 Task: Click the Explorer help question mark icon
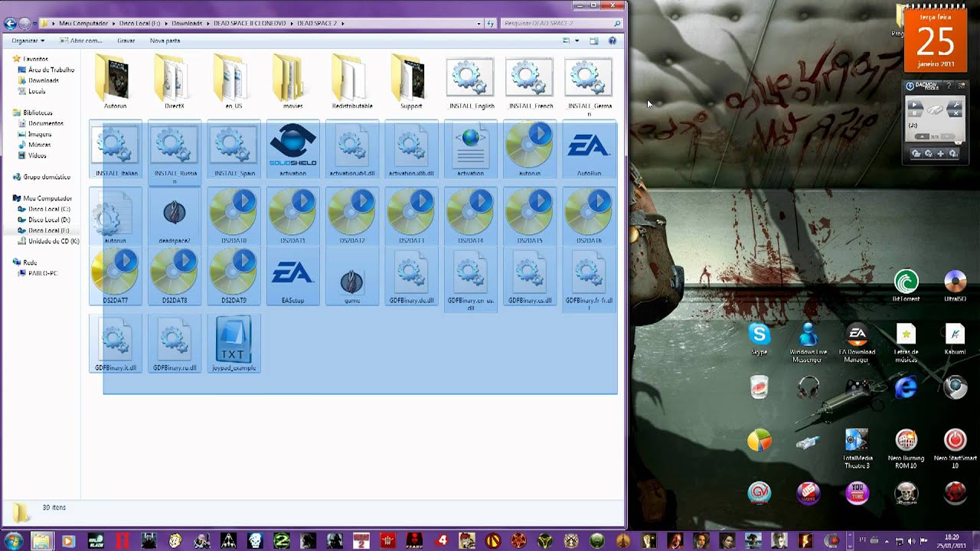tap(612, 41)
